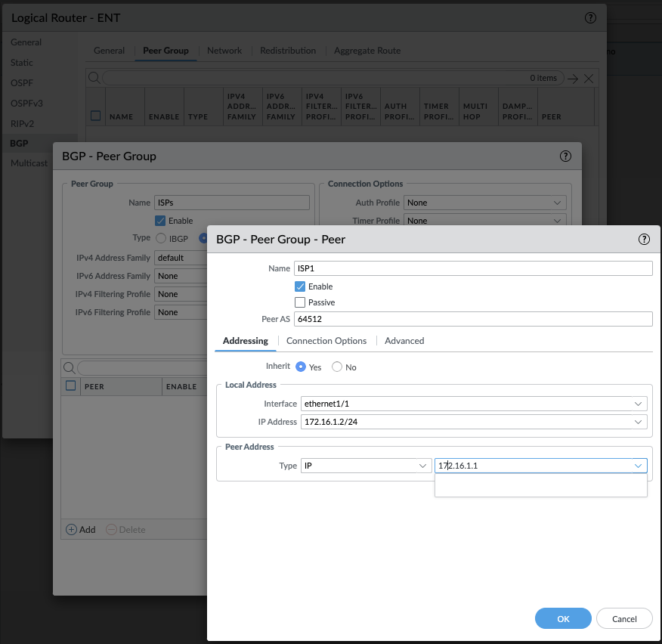This screenshot has height=644, width=662.
Task: Click the Add peer plus icon
Action: pyautogui.click(x=72, y=529)
